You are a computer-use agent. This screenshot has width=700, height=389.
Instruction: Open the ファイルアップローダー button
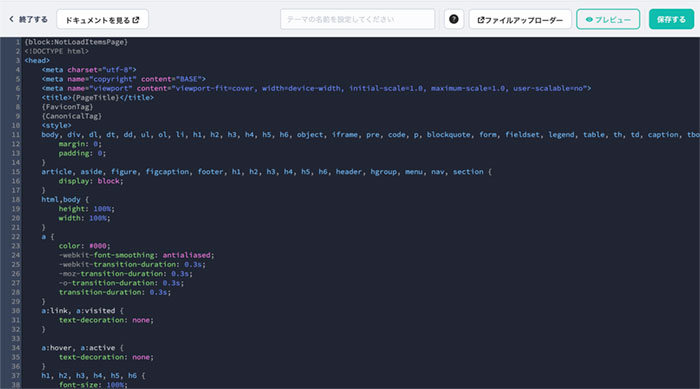click(520, 20)
